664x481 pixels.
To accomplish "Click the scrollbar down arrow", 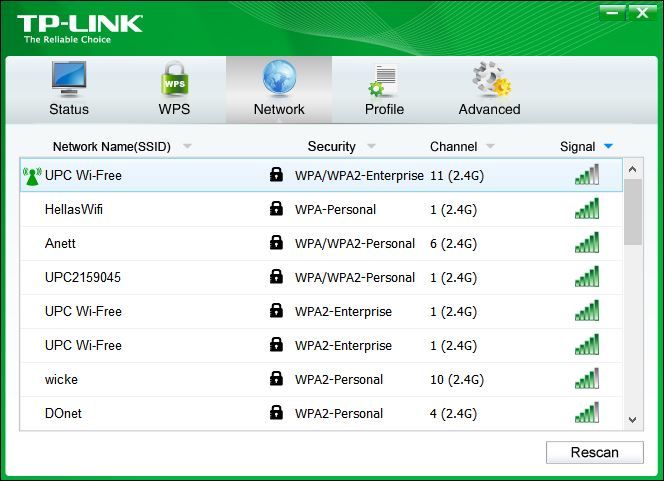I will click(633, 420).
